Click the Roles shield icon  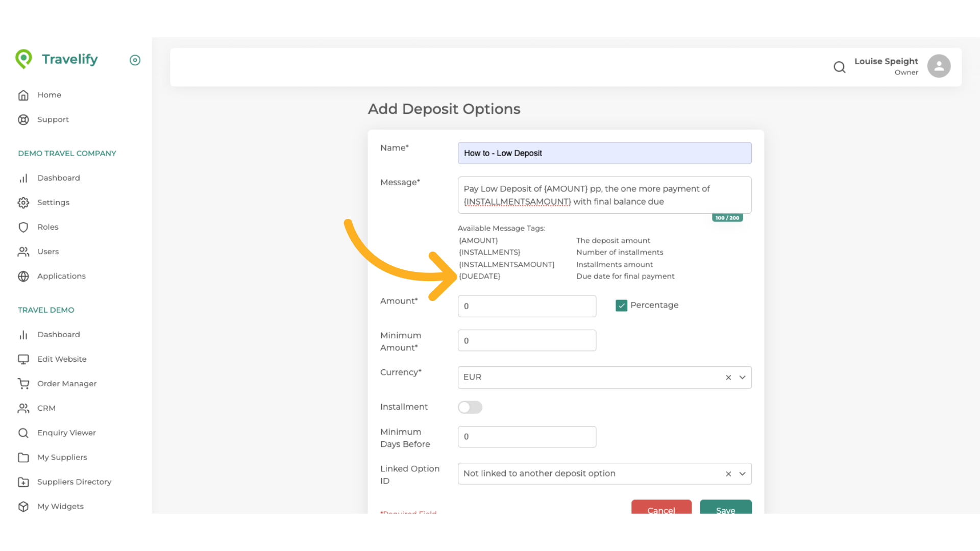[x=23, y=227]
